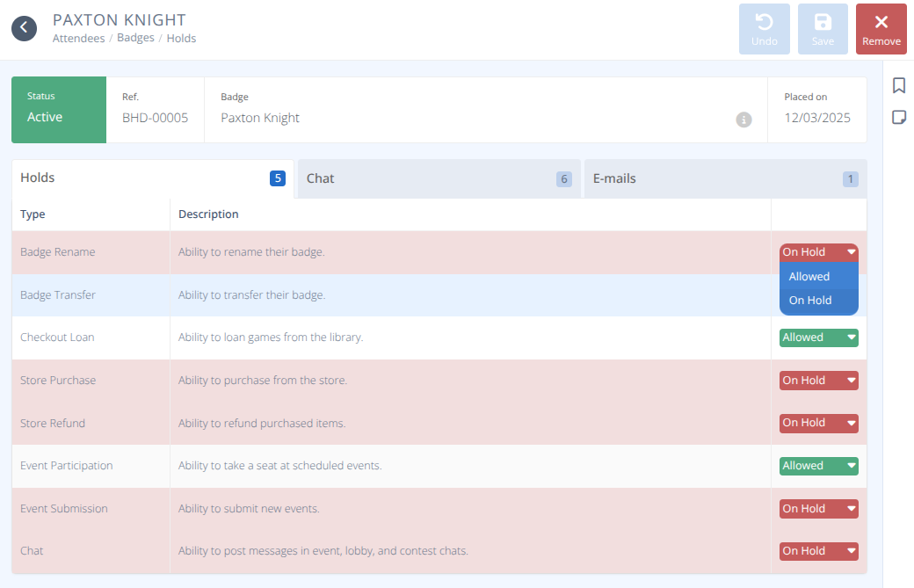Go to Badges breadcrumb link
This screenshot has height=588, width=914.
coord(135,39)
